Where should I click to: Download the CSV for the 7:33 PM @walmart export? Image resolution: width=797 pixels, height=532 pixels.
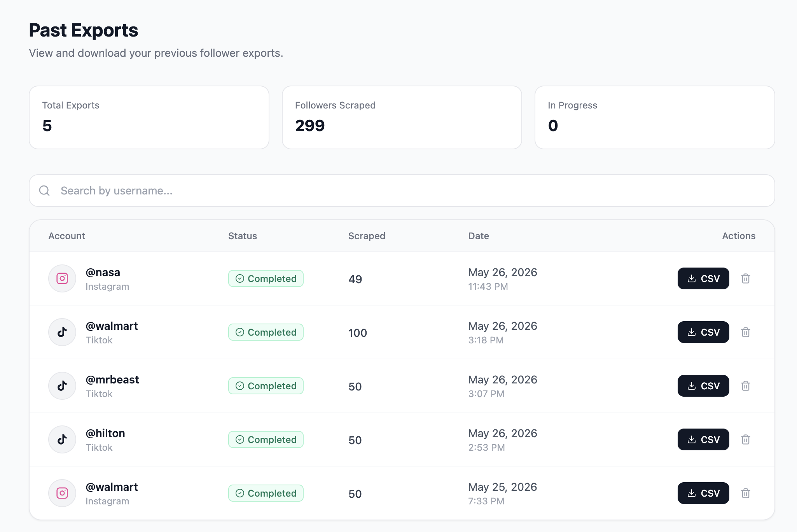pyautogui.click(x=703, y=493)
